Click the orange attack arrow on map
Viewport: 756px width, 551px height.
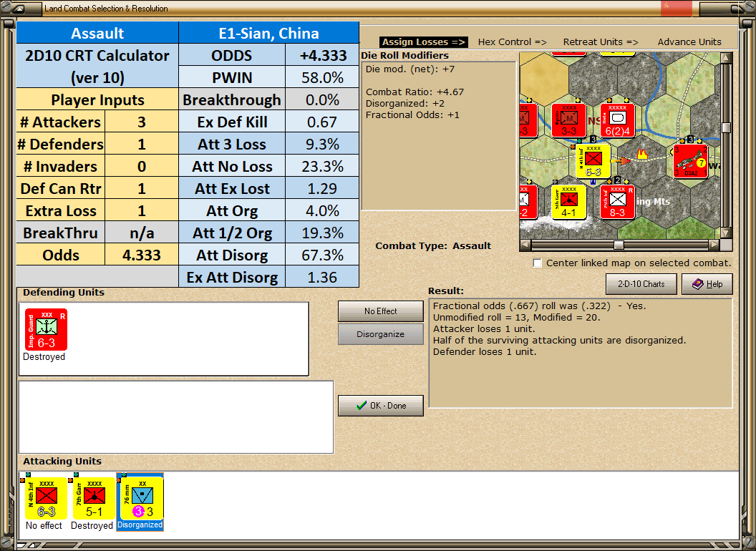[x=621, y=160]
